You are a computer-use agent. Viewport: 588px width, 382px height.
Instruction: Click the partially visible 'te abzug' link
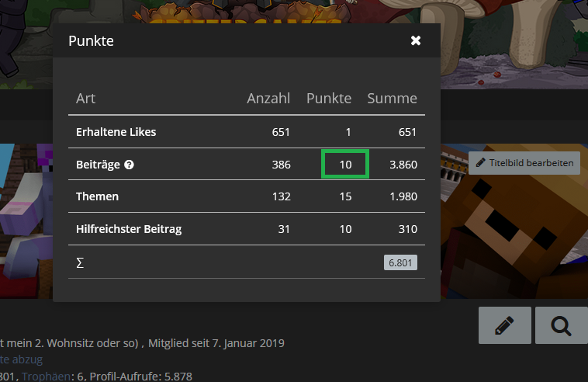tap(22, 359)
